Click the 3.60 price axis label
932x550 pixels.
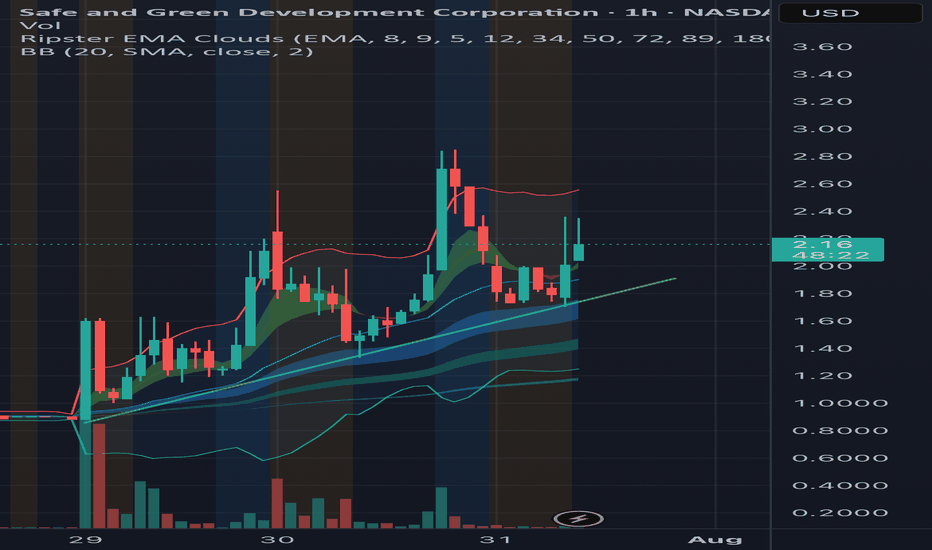[x=823, y=47]
